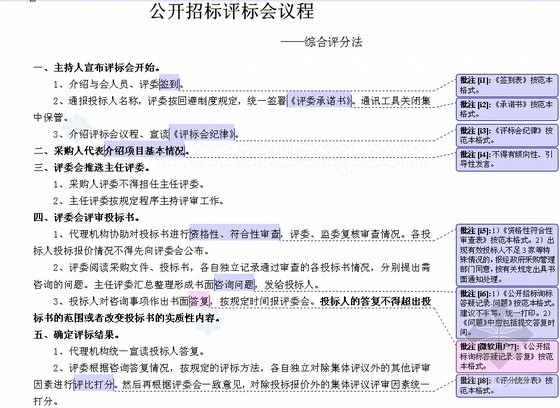Click line 采购人评委不得担任主任评委
This screenshot has height=408, width=560.
[129, 184]
